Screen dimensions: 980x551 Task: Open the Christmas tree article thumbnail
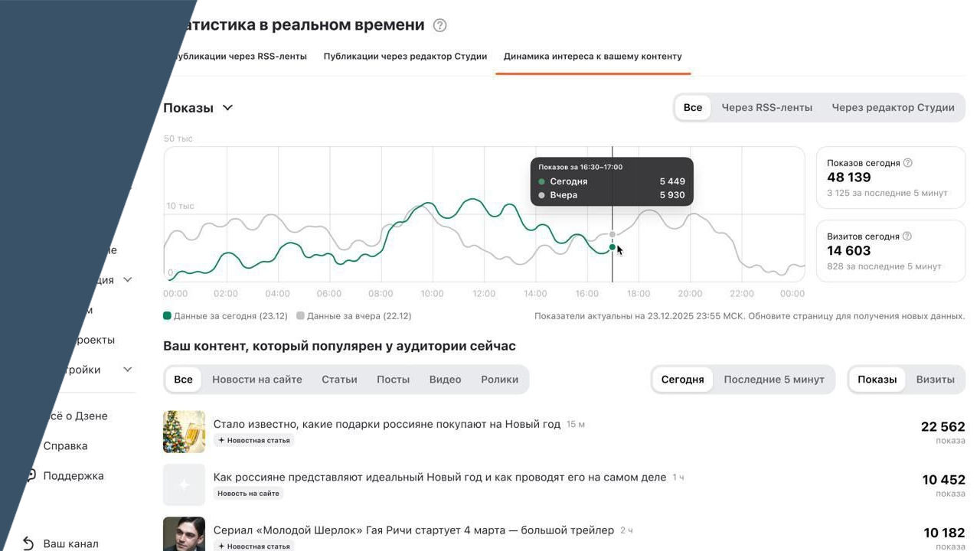point(184,432)
